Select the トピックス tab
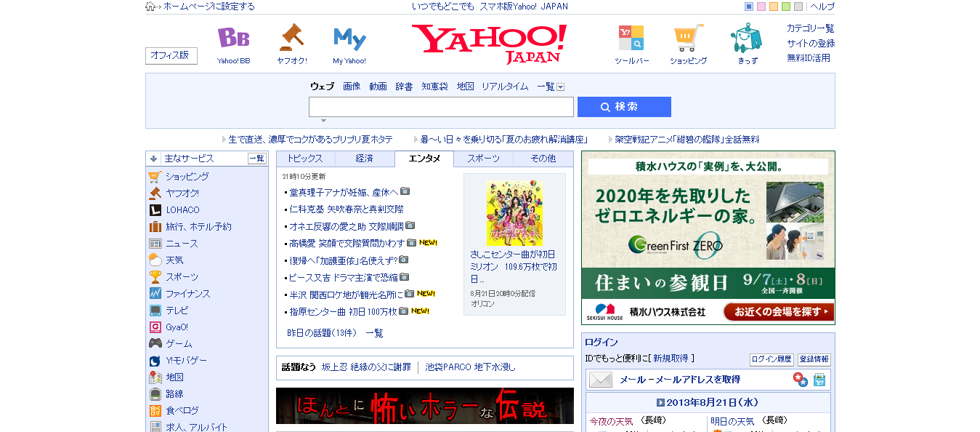980x432 pixels. click(x=305, y=159)
